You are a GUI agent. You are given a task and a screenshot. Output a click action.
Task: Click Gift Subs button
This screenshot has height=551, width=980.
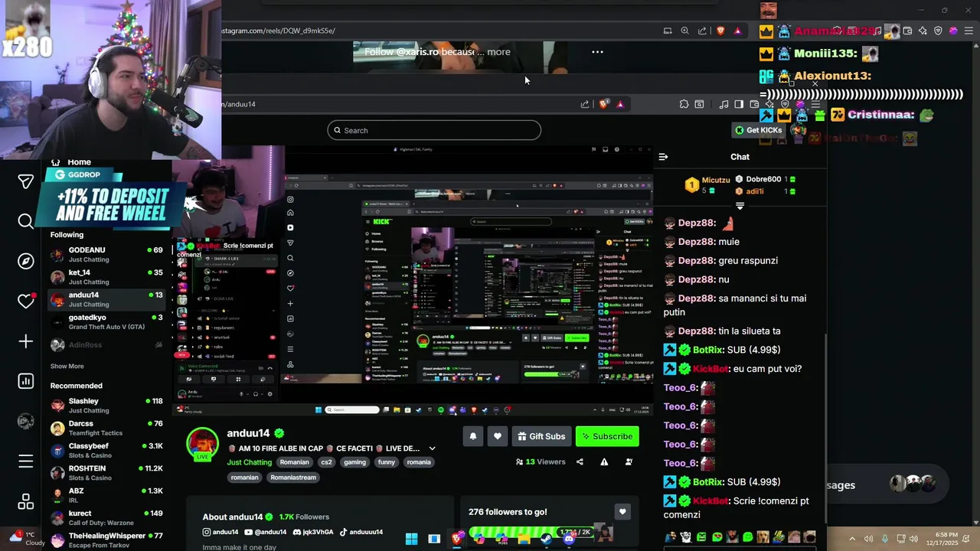pos(541,436)
